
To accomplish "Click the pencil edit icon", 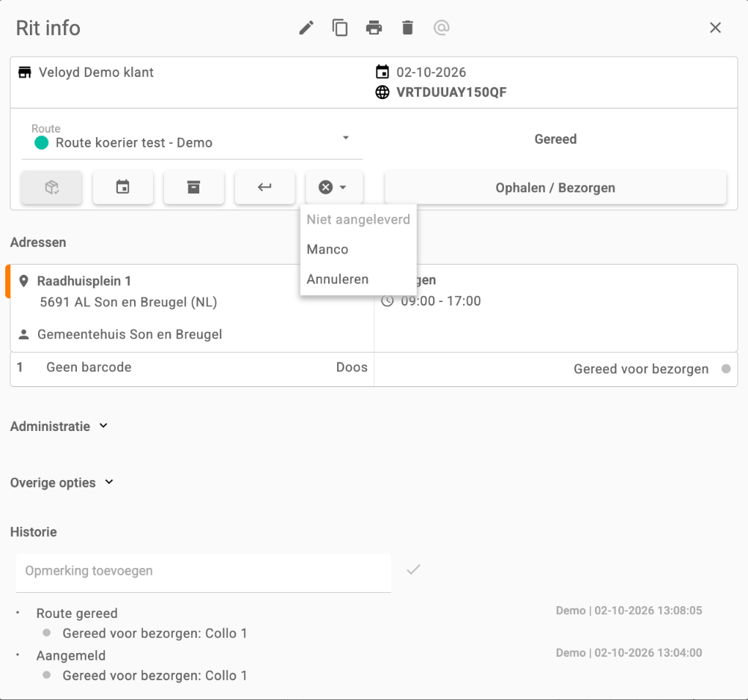I will [x=306, y=28].
